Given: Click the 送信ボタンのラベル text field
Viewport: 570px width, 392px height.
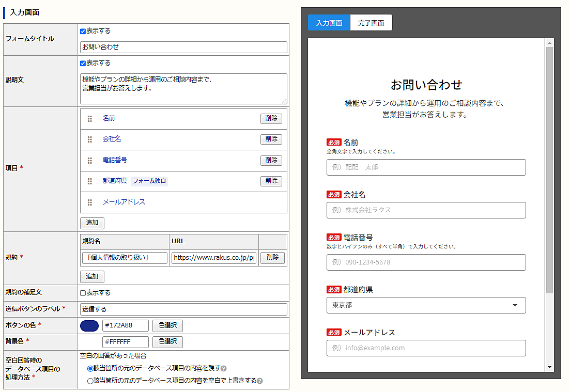Looking at the screenshot, I should 183,309.
